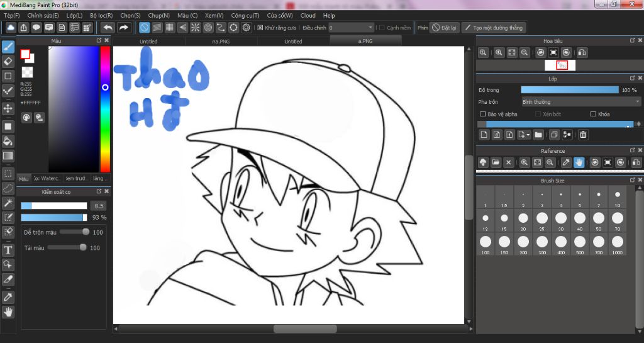This screenshot has height=343, width=644.
Task: Open reference image folder icon
Action: (496, 162)
